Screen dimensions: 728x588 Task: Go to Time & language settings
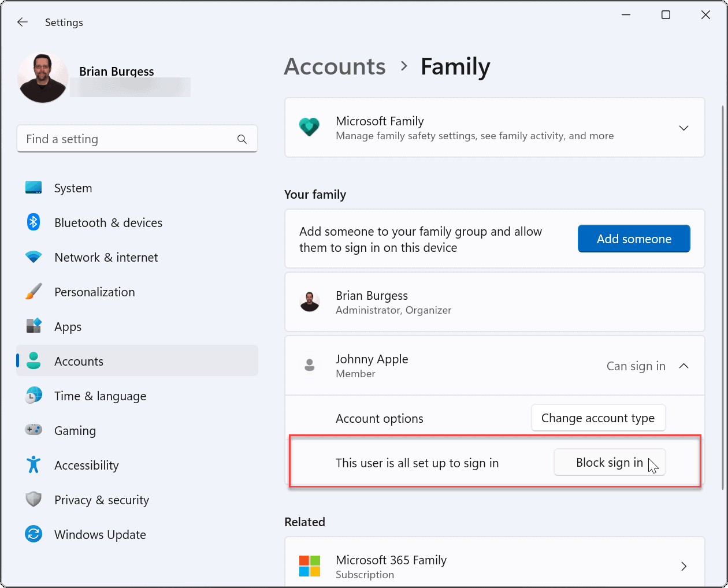100,396
